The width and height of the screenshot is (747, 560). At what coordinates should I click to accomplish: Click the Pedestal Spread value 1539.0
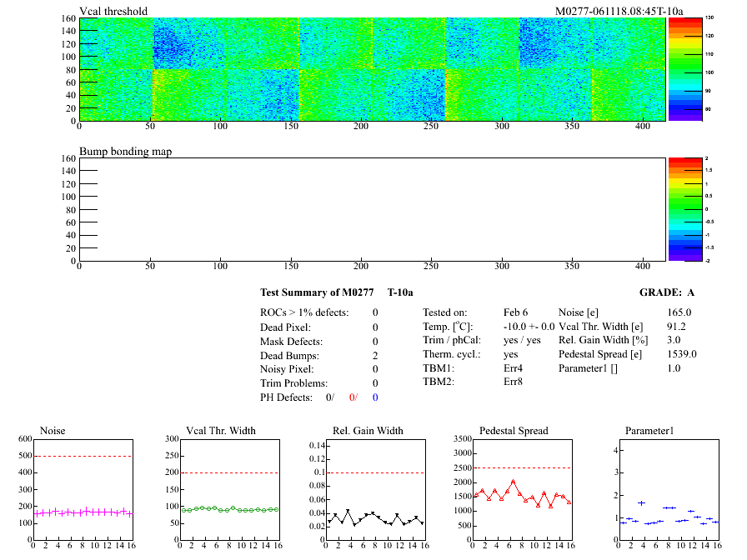click(x=682, y=355)
